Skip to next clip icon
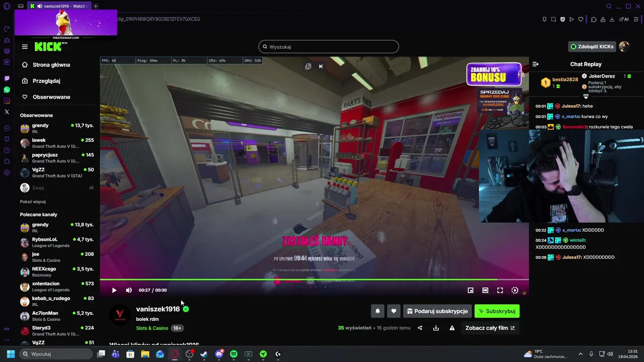The image size is (644, 362). 320,66
